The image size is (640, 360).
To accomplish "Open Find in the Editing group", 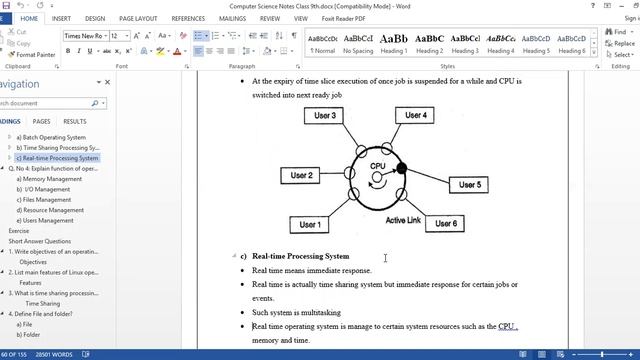I will [619, 32].
